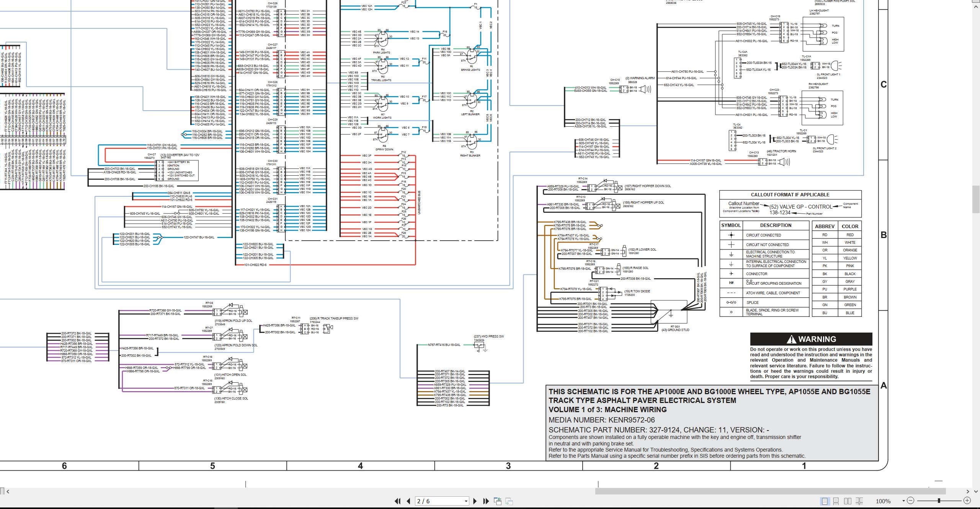Click the (130) HITCH CLOSE SOL label

[x=231, y=398]
